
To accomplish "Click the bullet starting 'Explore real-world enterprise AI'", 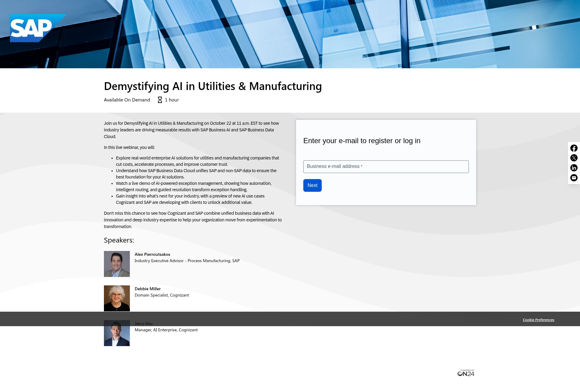I will coord(198,161).
